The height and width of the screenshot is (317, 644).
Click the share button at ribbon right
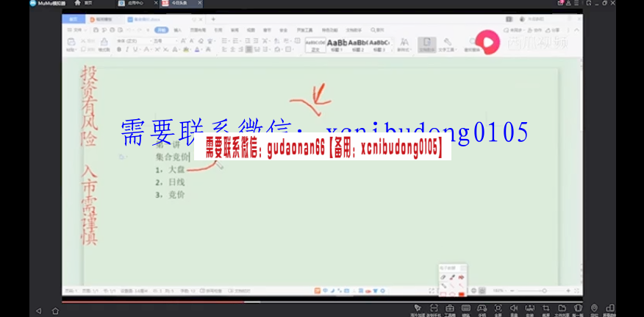pyautogui.click(x=554, y=30)
